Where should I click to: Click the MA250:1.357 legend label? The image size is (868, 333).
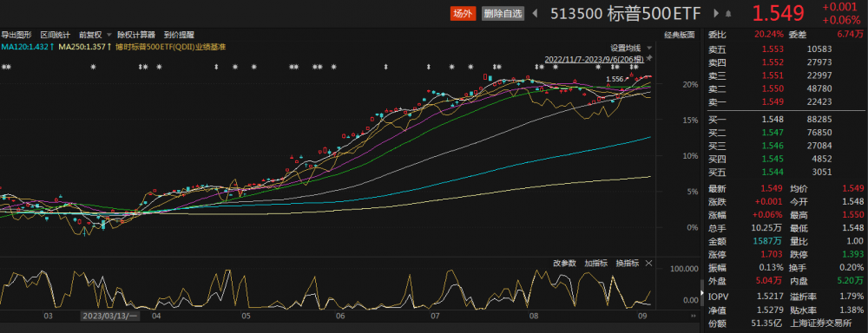[x=85, y=47]
